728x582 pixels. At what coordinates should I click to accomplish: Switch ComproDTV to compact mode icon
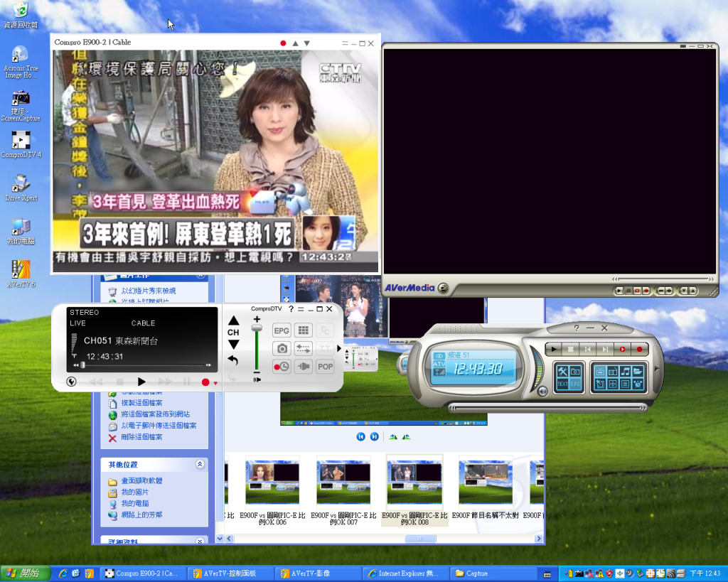tap(301, 308)
